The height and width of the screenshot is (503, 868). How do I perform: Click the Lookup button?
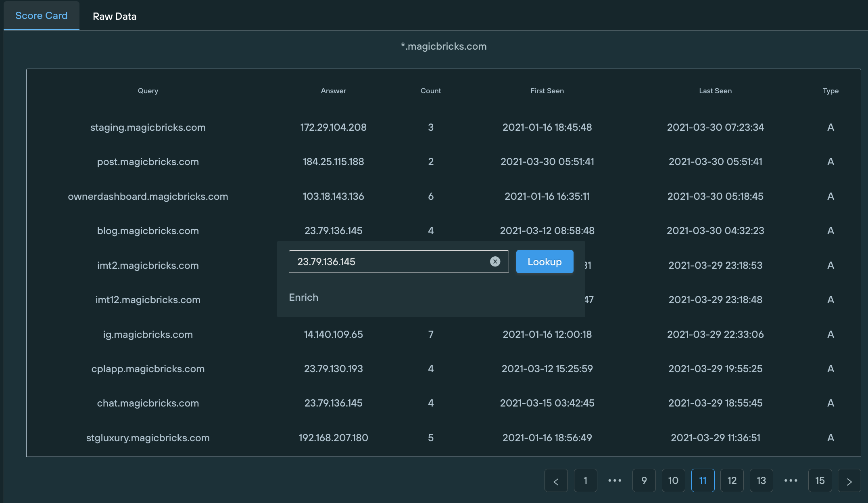click(x=545, y=262)
